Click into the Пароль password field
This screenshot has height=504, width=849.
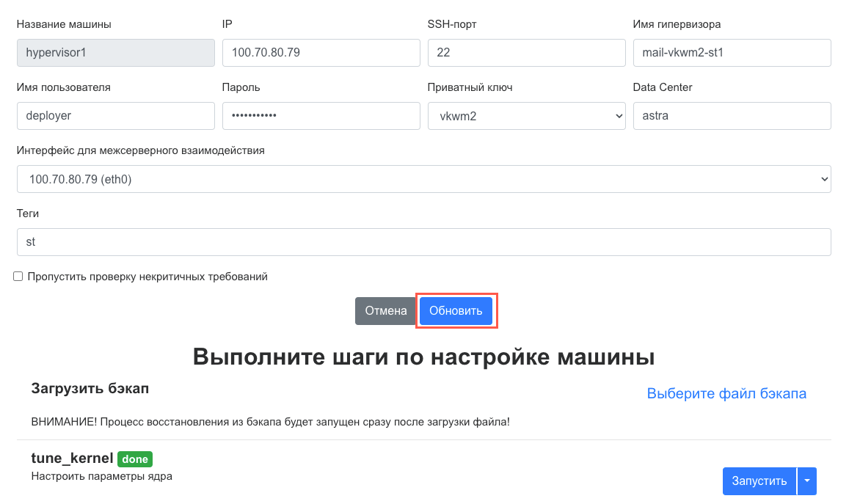click(321, 116)
